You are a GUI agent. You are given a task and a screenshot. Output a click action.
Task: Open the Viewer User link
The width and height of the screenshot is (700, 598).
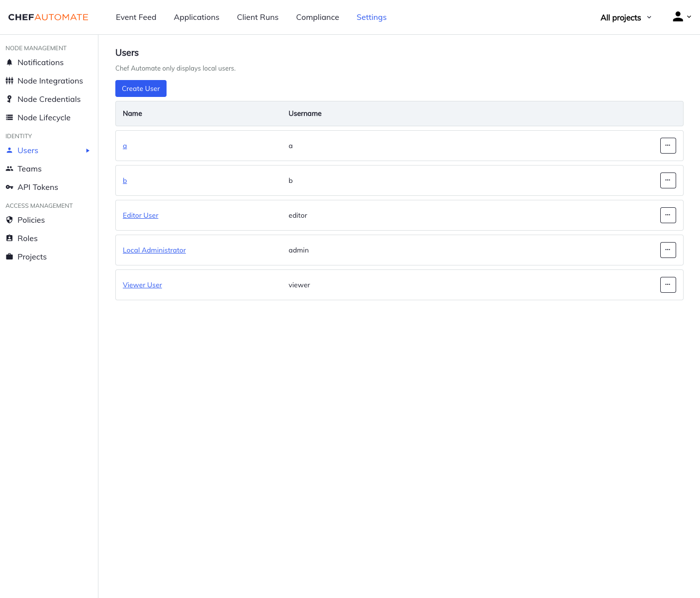142,285
